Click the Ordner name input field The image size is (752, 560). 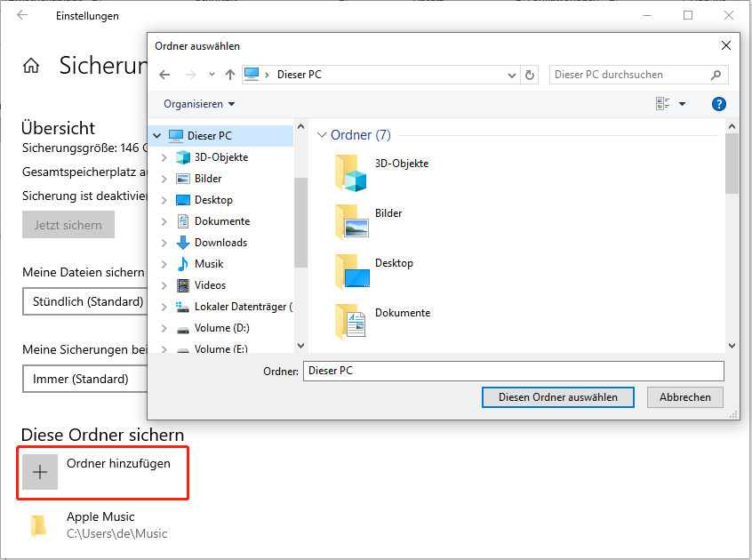tap(513, 371)
